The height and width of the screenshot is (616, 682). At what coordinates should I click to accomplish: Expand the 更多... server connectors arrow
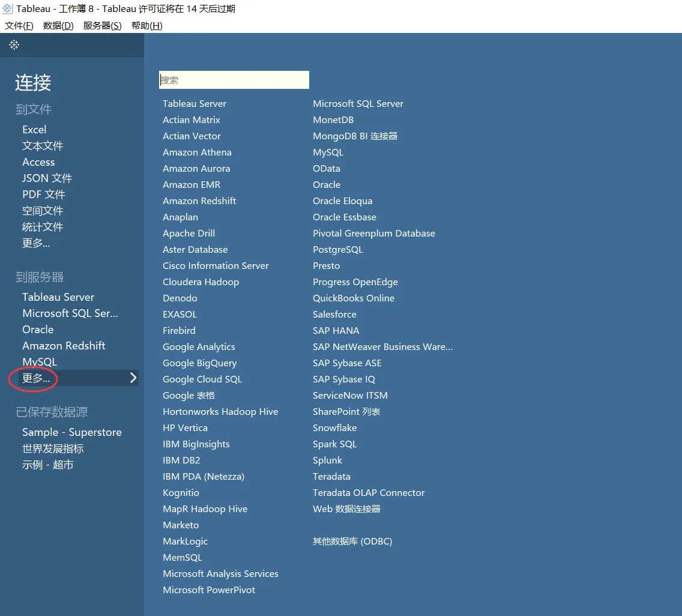[x=133, y=378]
